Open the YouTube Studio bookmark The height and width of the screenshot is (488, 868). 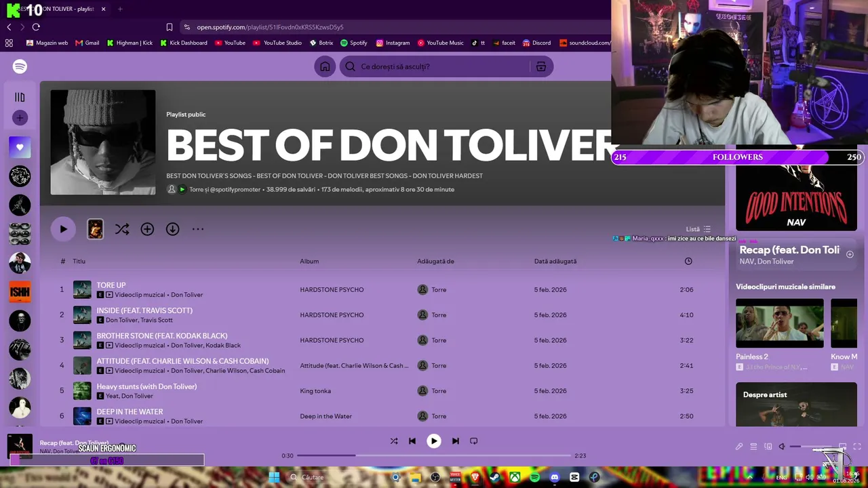[277, 43]
